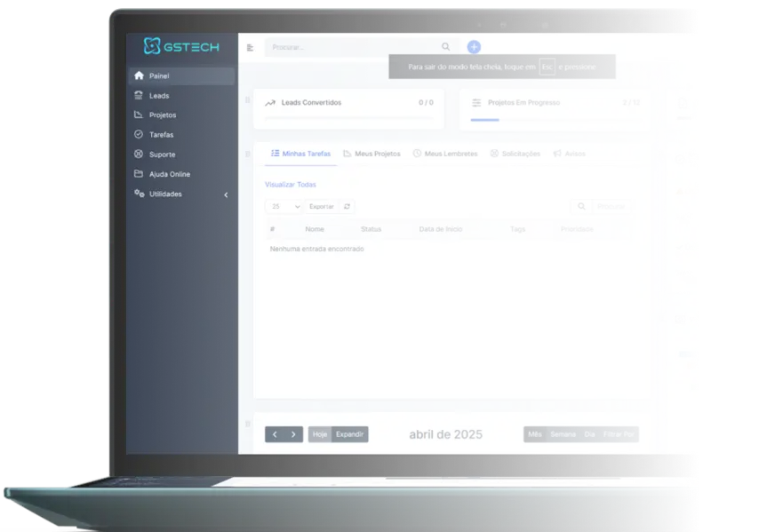Click the Visualizar Todas link

click(x=290, y=185)
